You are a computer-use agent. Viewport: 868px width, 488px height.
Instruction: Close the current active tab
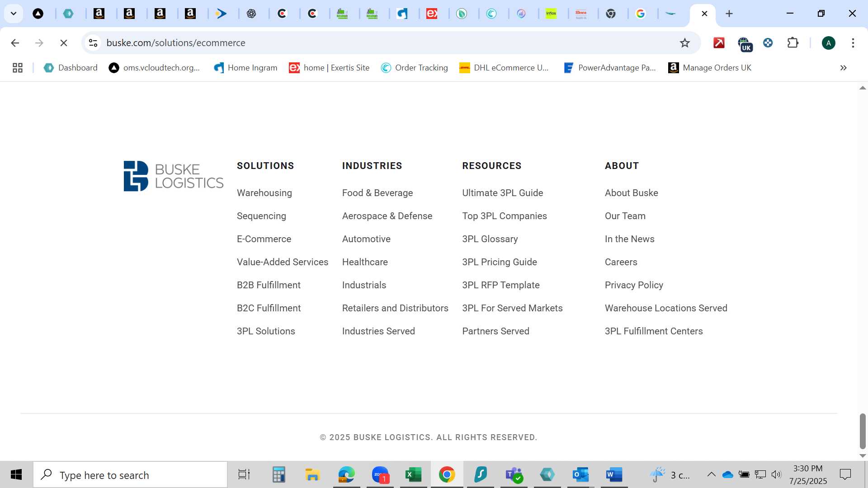704,14
